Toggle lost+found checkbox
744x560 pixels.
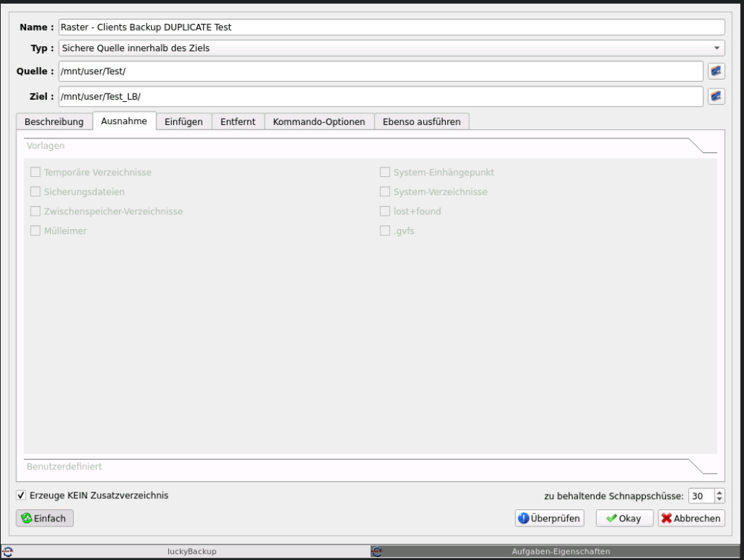(385, 211)
